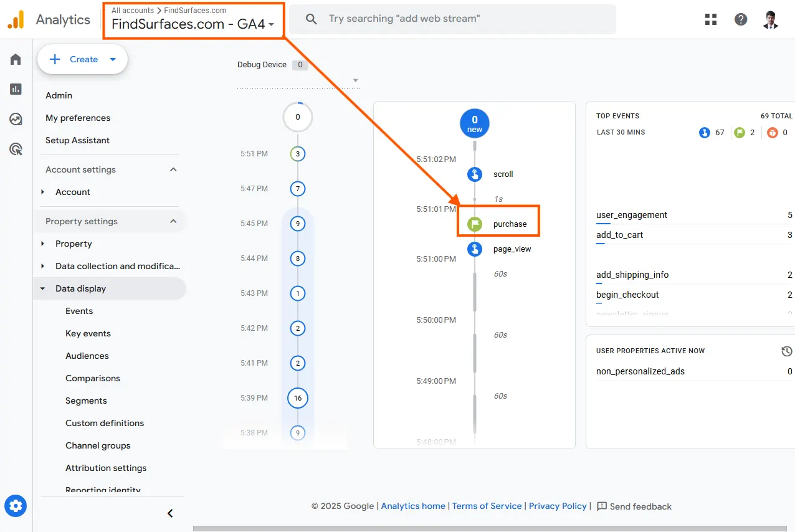Select the 5:39 PM minute bubble showing 16

coord(298,398)
